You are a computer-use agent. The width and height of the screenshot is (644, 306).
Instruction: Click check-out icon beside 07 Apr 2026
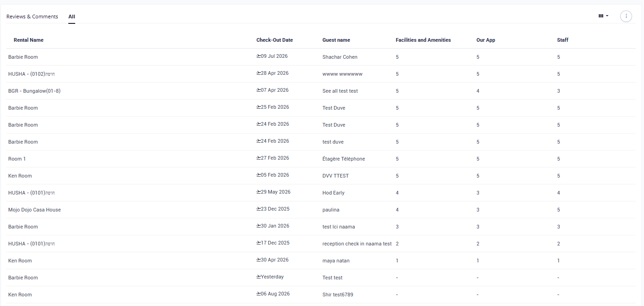[259, 90]
